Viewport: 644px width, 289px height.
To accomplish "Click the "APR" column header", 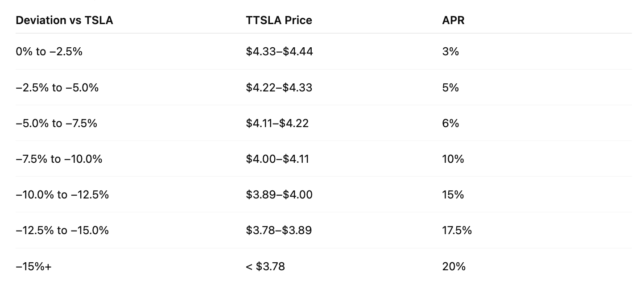I will [453, 20].
